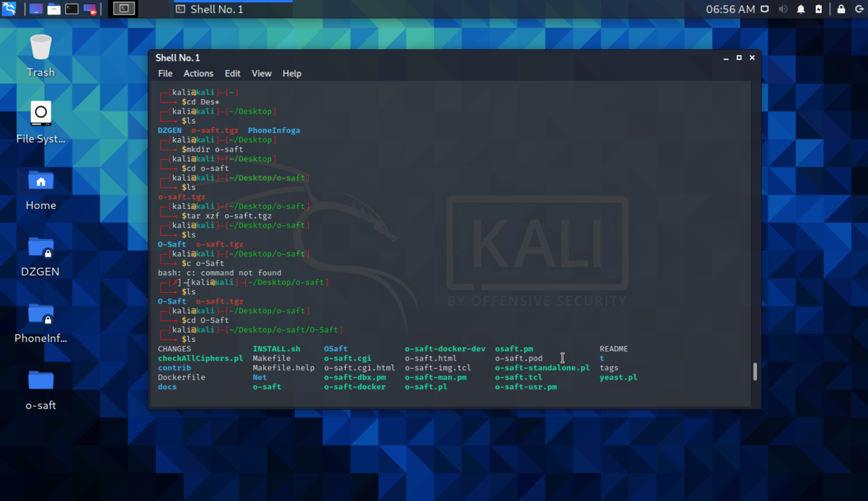This screenshot has width=868, height=501.
Task: Click the volume speaker tray icon
Action: 783,9
